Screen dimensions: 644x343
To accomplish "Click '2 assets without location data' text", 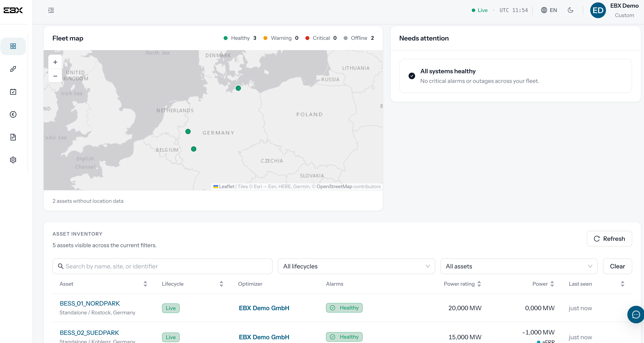I will click(88, 201).
